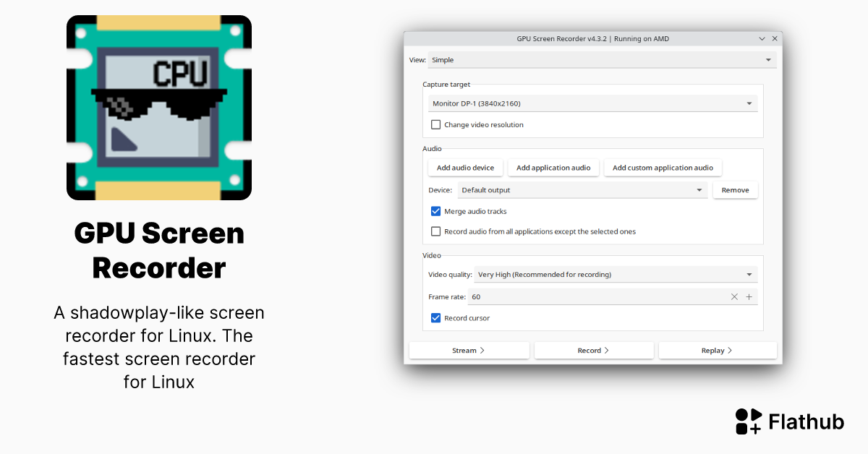Click the Flathub logo icon
This screenshot has width=868, height=454.
tap(749, 421)
